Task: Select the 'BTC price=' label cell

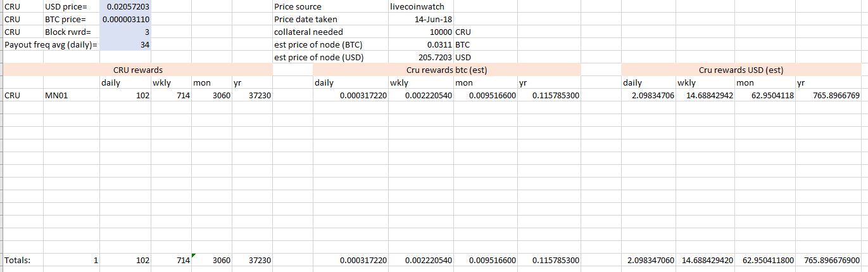Action: click(x=72, y=19)
